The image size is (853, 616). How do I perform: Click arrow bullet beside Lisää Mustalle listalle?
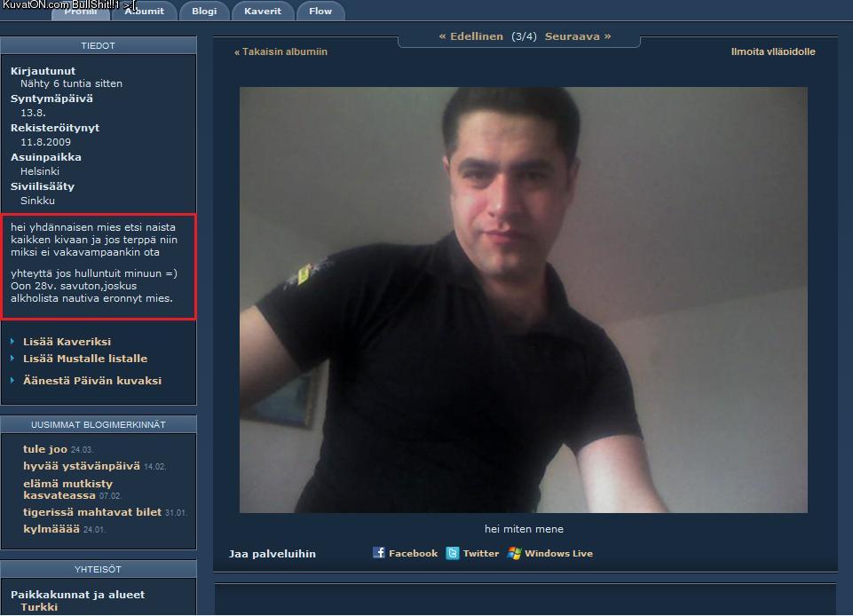(12, 358)
